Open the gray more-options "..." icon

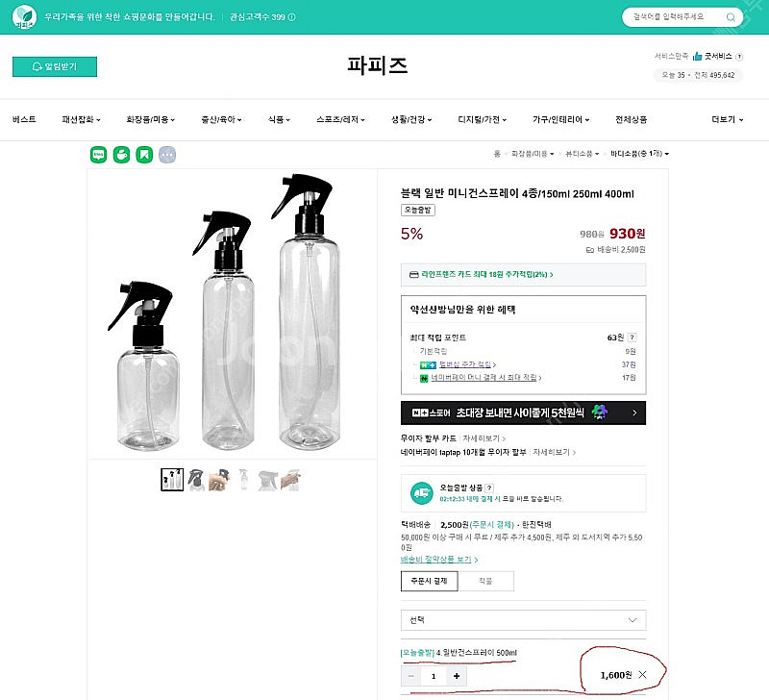pos(167,154)
